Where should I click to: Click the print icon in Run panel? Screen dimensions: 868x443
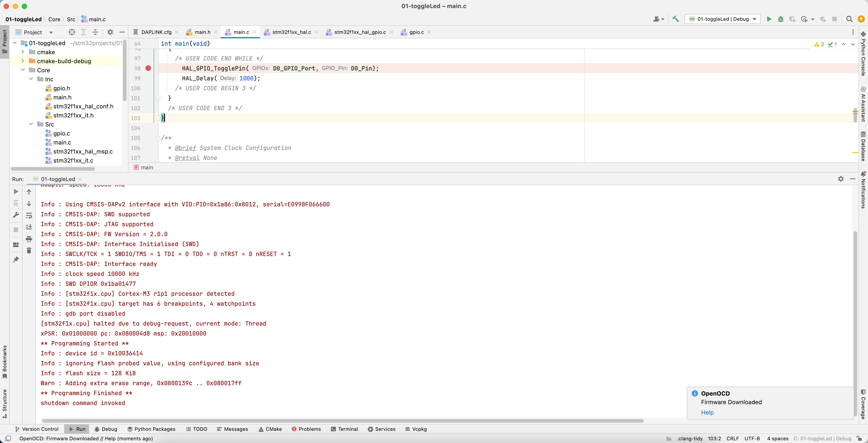(x=29, y=239)
